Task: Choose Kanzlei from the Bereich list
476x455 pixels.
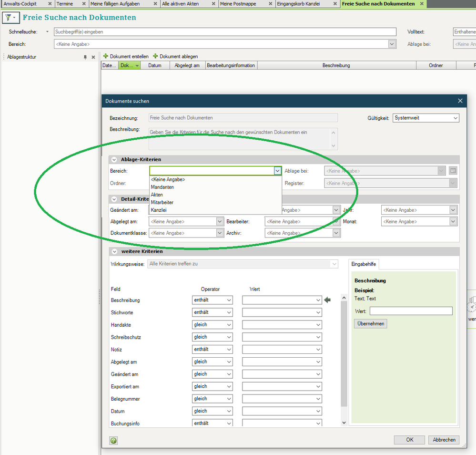Action: pos(215,210)
